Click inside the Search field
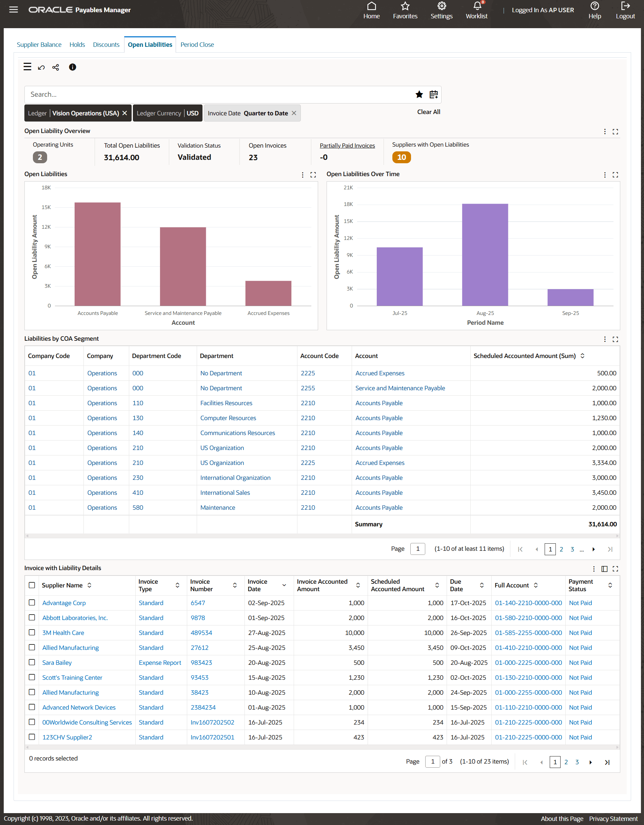Viewport: 644px width, 825px height. [x=189, y=94]
